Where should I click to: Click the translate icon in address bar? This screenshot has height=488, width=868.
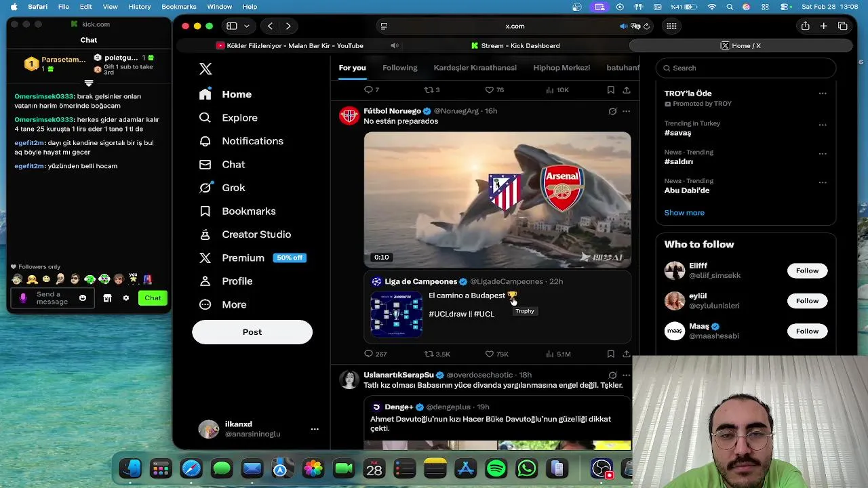click(635, 26)
